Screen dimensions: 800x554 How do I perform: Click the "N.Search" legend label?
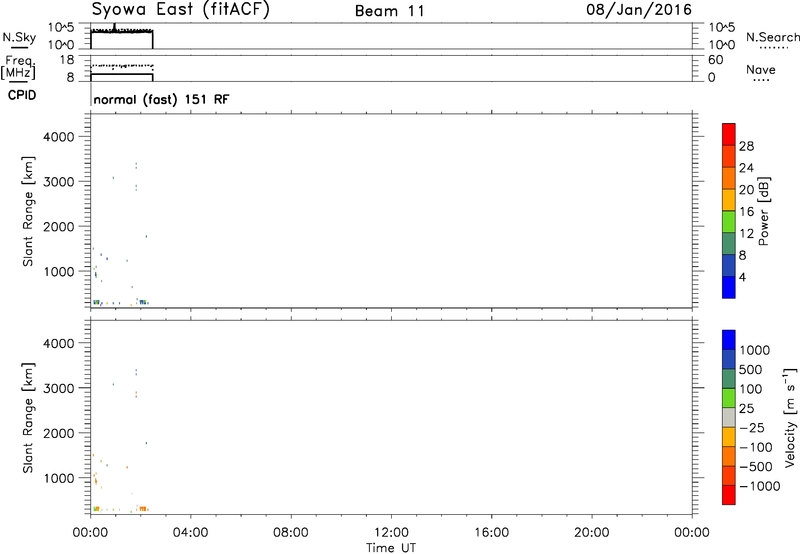[772, 37]
